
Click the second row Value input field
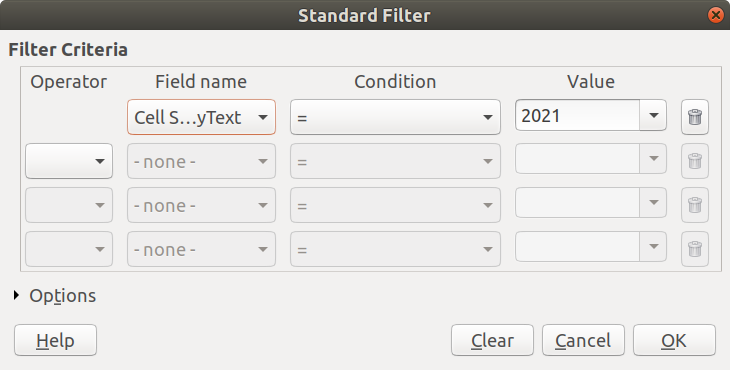point(577,159)
